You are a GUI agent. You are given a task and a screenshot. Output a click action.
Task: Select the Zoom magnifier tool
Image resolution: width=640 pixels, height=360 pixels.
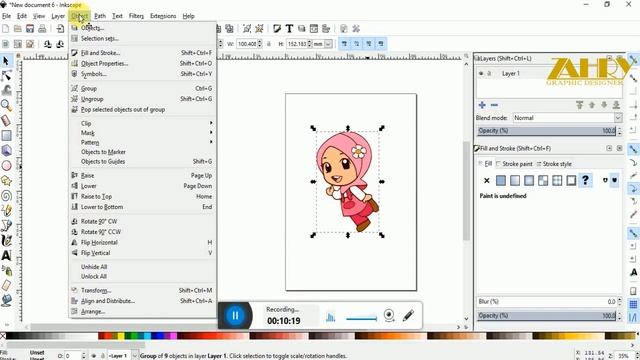pyautogui.click(x=6, y=105)
